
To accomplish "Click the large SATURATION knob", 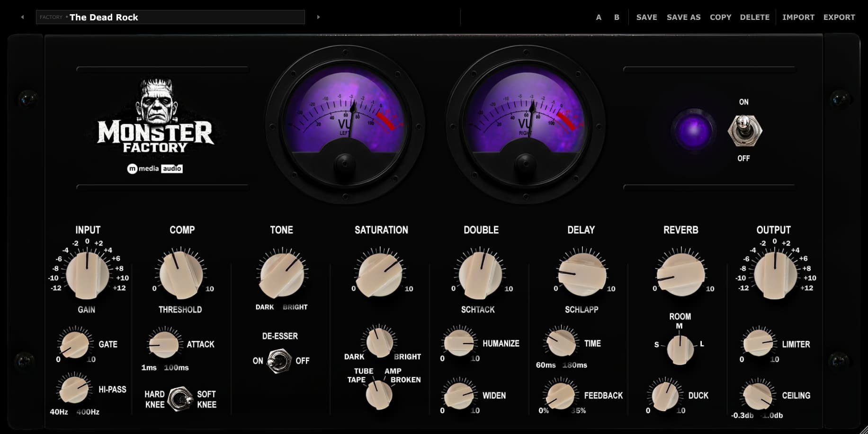I will pos(380,275).
